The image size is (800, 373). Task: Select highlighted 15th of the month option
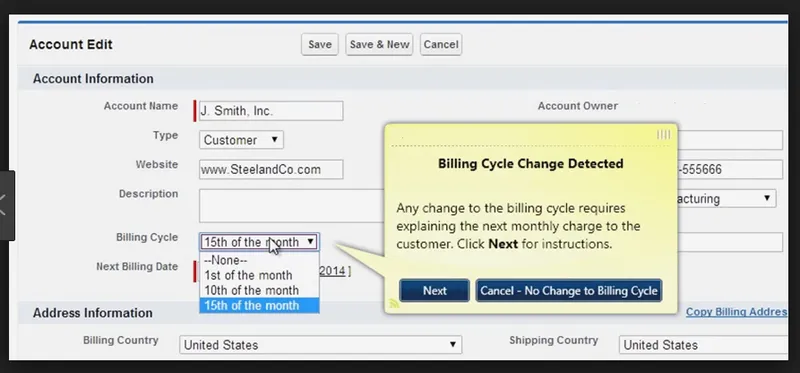[259, 306]
